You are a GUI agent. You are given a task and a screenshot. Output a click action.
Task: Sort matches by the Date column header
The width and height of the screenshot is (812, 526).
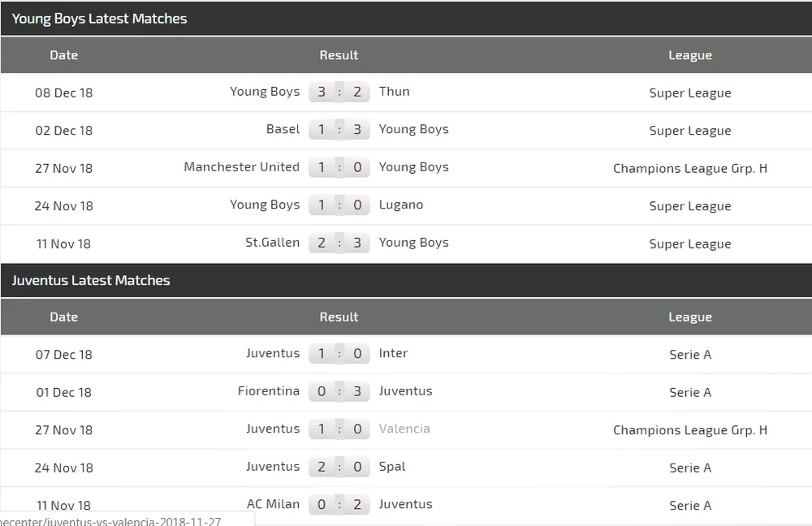tap(63, 55)
